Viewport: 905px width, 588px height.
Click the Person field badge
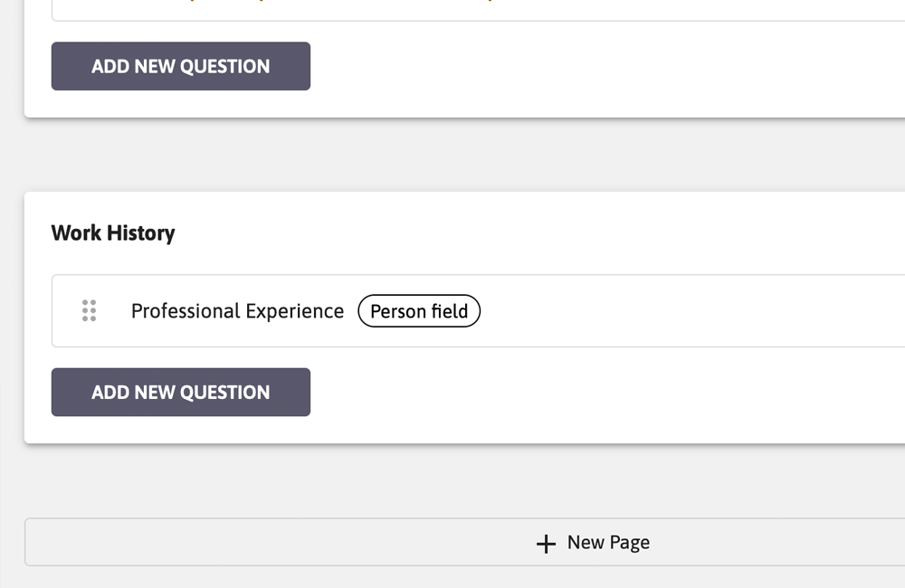[419, 311]
